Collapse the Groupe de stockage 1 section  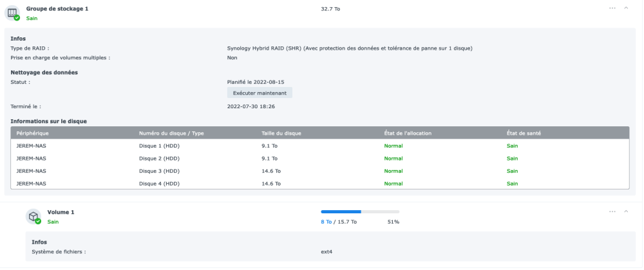tap(626, 8)
